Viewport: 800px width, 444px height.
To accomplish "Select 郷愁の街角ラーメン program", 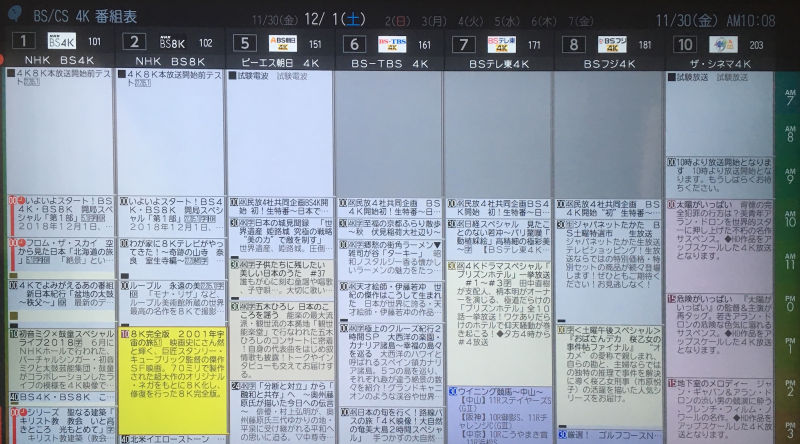I will [x=390, y=259].
